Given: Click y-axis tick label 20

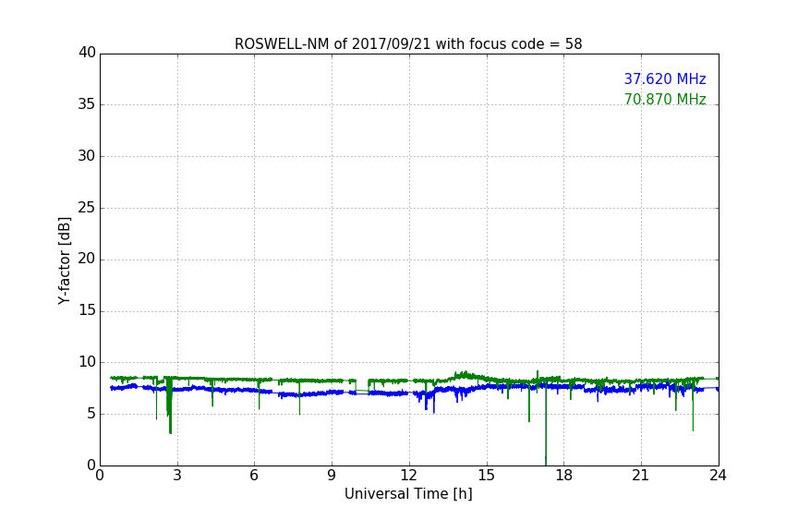Looking at the screenshot, I should tap(87, 259).
